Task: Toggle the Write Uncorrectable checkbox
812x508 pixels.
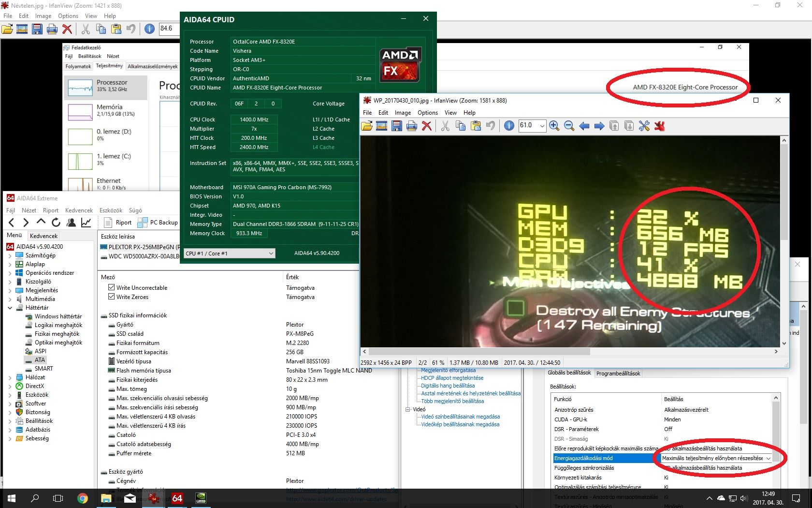Action: 112,287
